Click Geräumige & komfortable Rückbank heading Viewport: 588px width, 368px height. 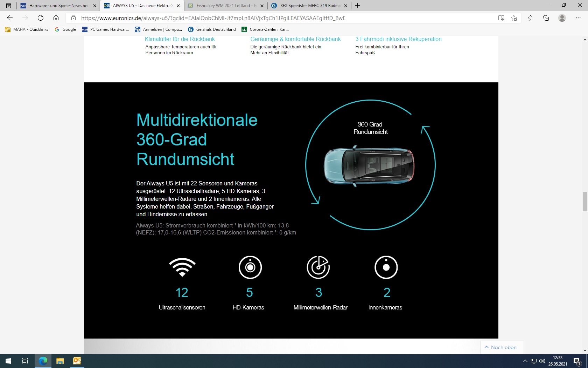click(295, 39)
